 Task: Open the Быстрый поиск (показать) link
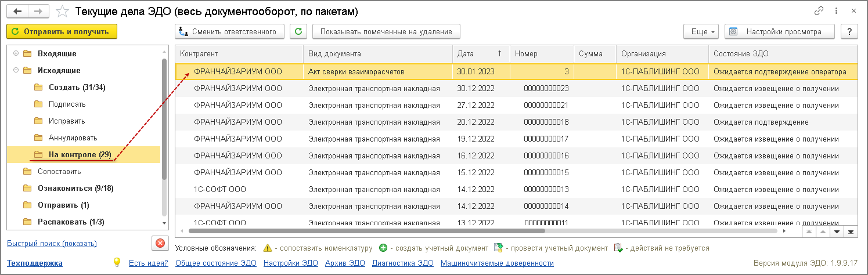[52, 243]
